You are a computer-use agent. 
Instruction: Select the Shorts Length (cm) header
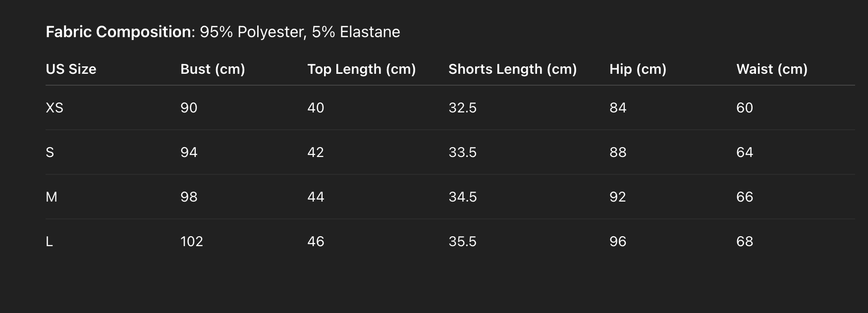click(512, 69)
